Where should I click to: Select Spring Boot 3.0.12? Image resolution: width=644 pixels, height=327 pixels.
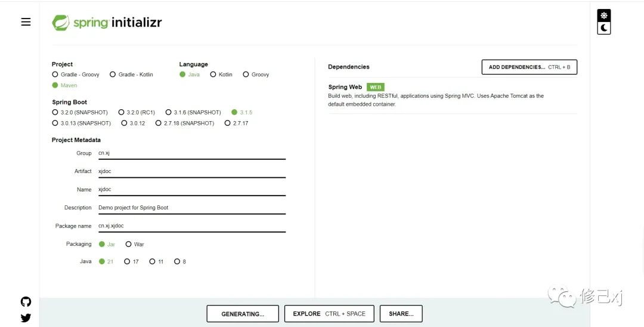133,123
